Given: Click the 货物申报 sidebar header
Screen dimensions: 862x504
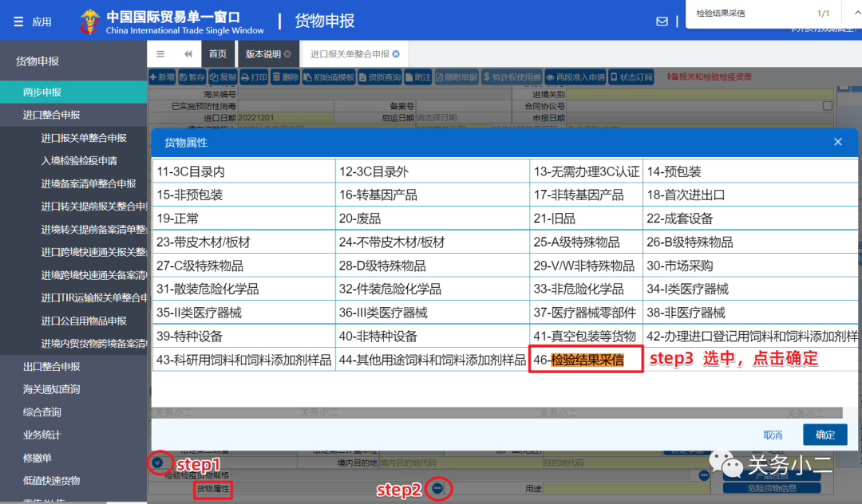Looking at the screenshot, I should tap(38, 61).
